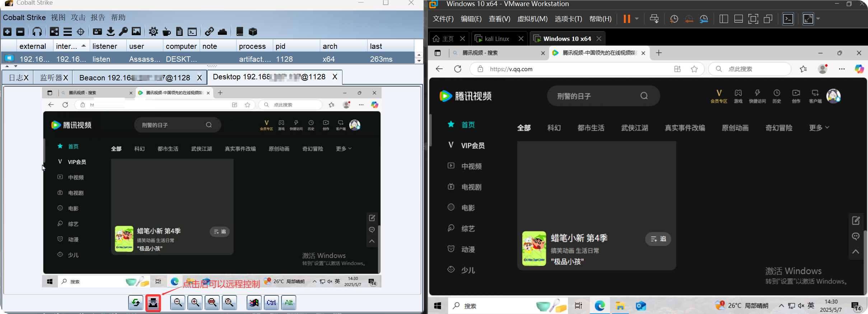Toggle VMware console view terminal button
This screenshot has height=314, width=868.
pos(788,19)
